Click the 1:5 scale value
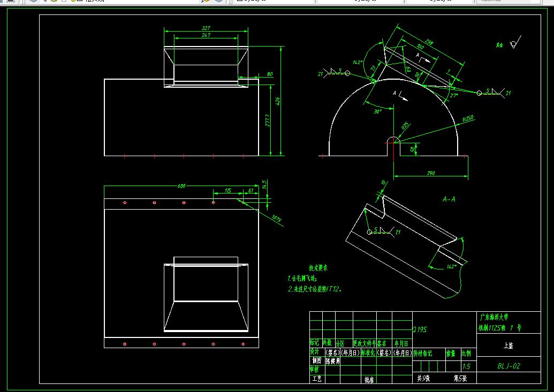554x392 pixels. point(466,366)
